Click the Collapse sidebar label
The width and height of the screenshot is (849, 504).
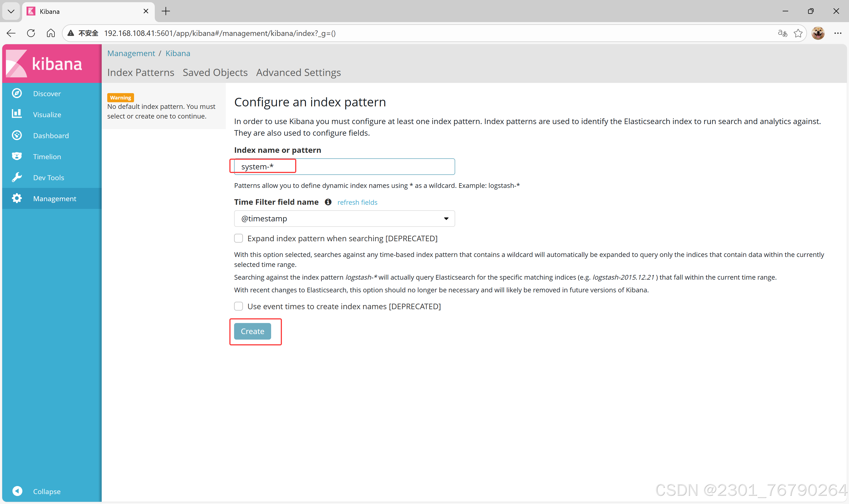tap(47, 492)
